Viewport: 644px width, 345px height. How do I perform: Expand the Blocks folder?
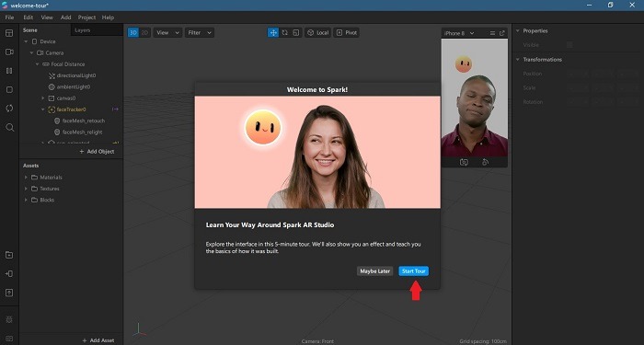(26, 200)
